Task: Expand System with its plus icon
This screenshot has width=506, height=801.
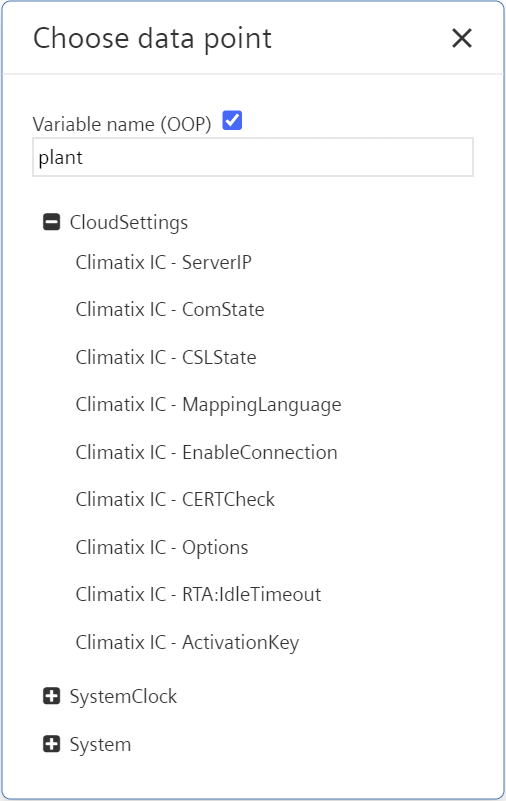Action: 52,744
